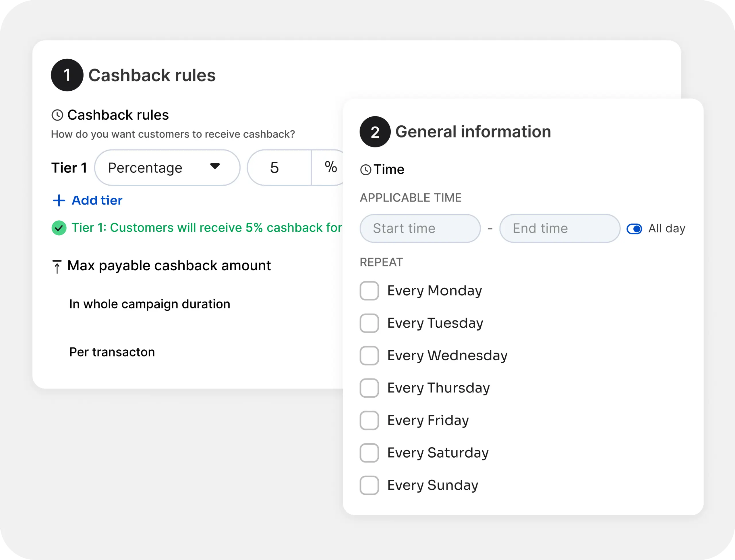Click the Start time field

click(420, 228)
